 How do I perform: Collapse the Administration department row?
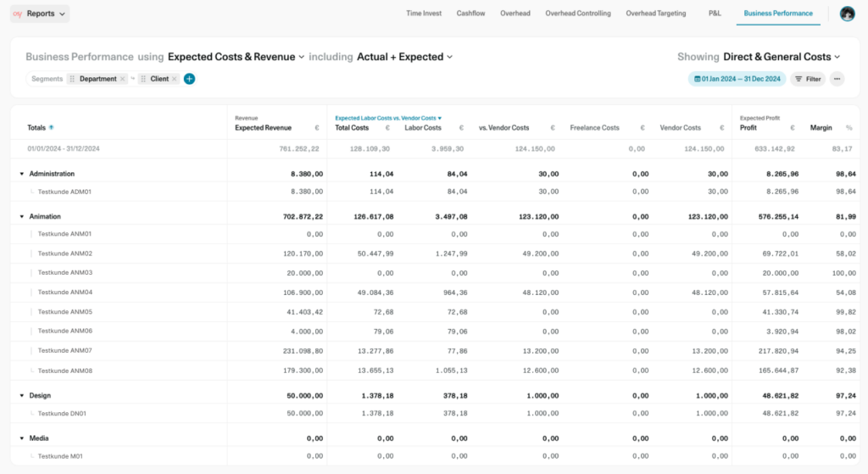(22, 174)
